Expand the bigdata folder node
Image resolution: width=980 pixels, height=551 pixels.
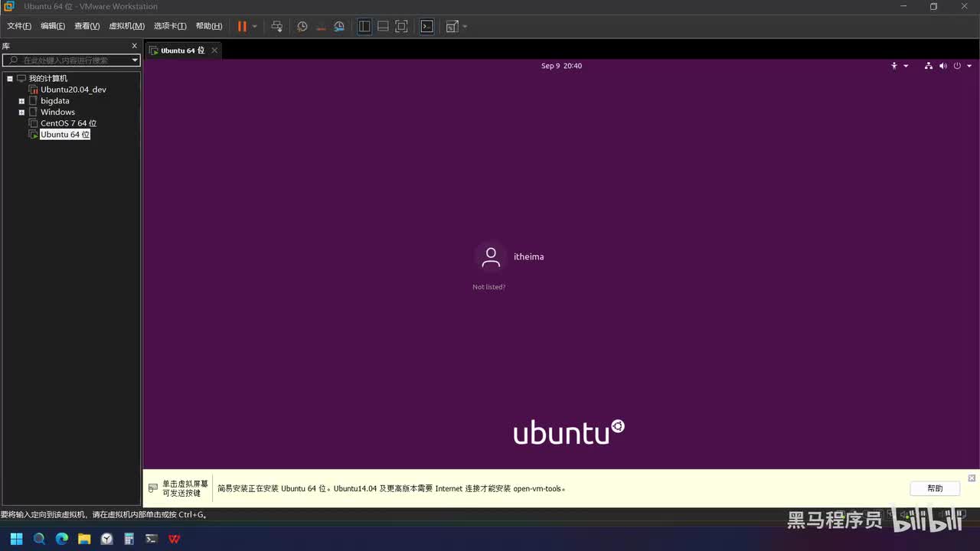21,101
